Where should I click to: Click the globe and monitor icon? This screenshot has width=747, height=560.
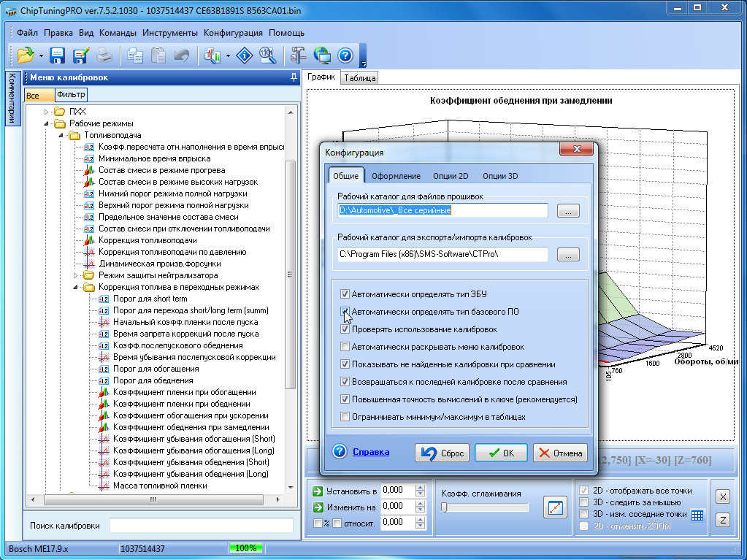(x=322, y=55)
